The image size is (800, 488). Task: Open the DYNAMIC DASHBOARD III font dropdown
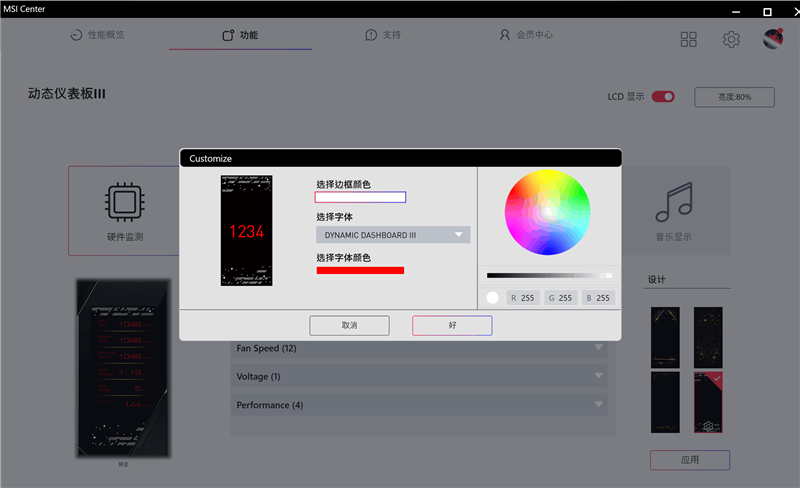pos(393,235)
